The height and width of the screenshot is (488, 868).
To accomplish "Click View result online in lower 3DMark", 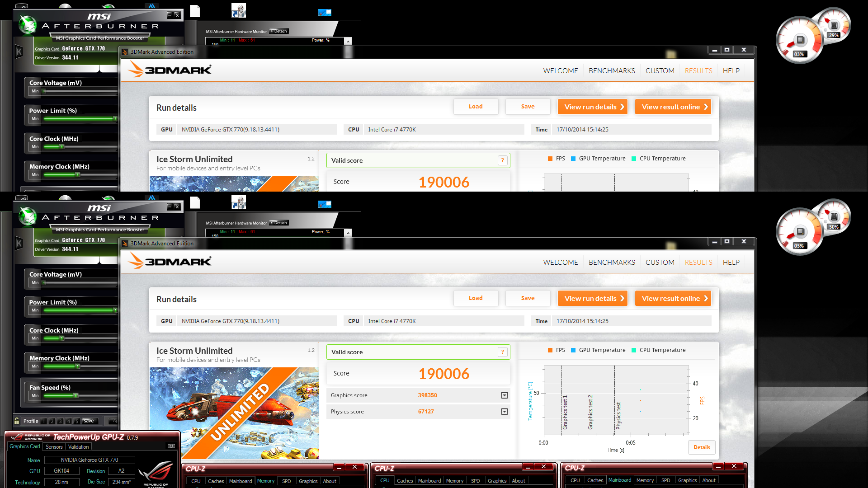I will [673, 298].
